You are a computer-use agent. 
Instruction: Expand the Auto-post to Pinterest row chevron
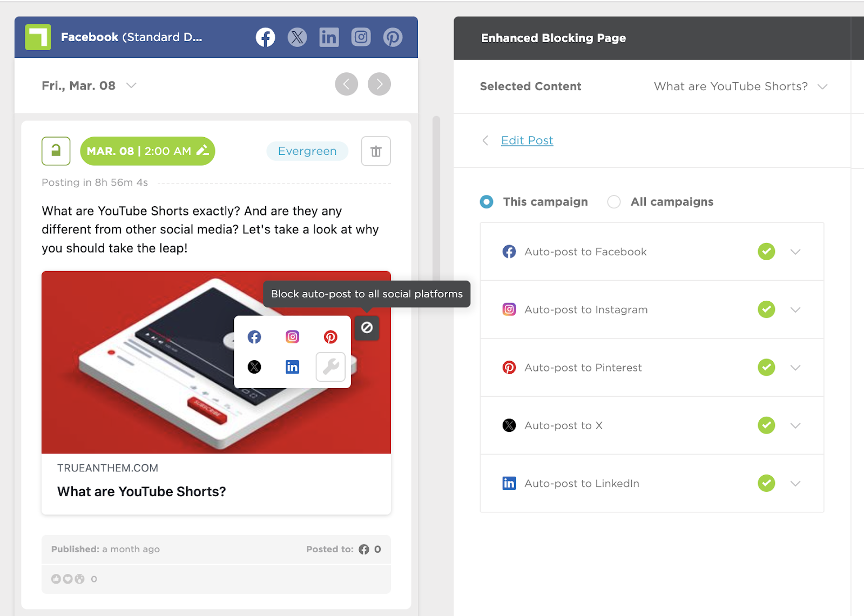point(795,368)
